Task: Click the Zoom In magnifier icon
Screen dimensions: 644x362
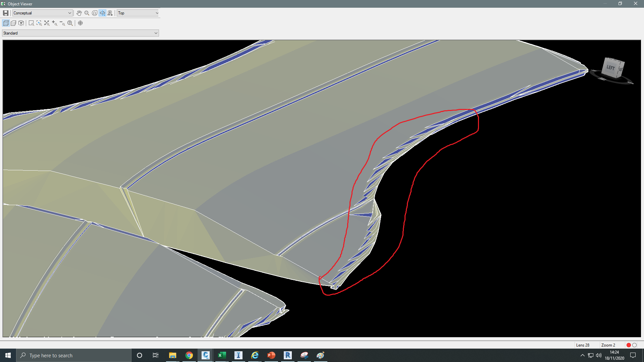Action: (x=54, y=23)
